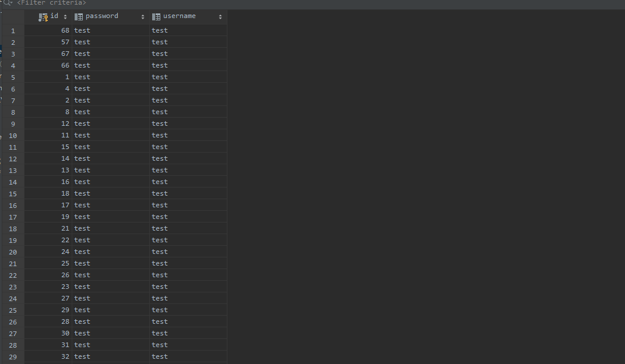Click the filter search magnifier icon
Image resolution: width=625 pixels, height=364 pixels.
pos(8,3)
